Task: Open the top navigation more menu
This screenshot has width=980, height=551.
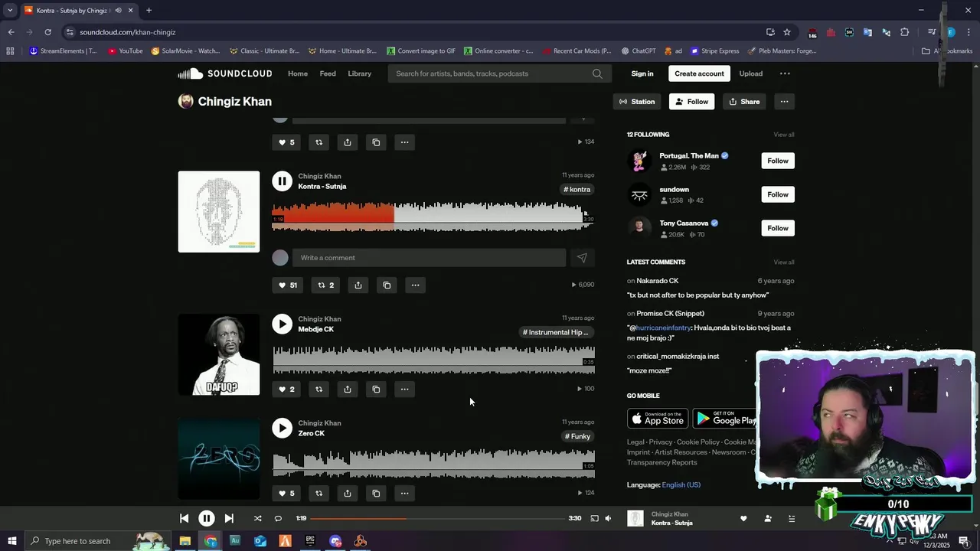Action: tap(785, 73)
